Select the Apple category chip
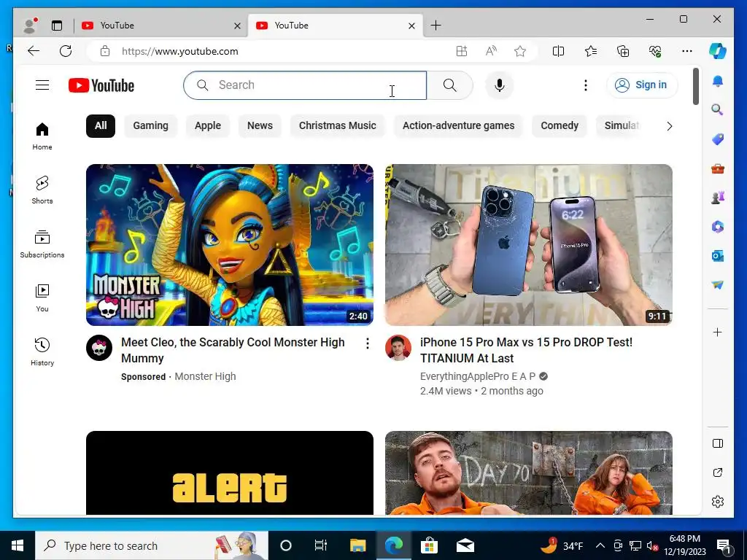747x560 pixels. (208, 125)
